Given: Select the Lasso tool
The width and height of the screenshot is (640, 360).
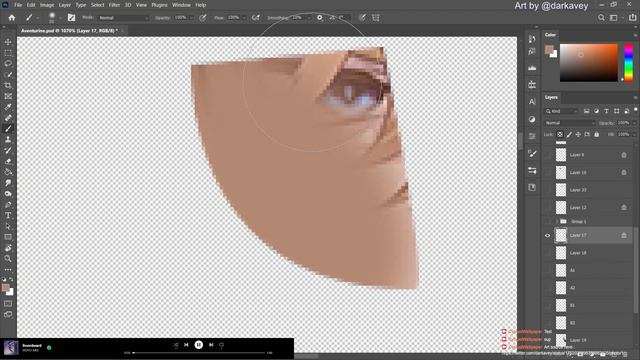Looking at the screenshot, I should (8, 64).
